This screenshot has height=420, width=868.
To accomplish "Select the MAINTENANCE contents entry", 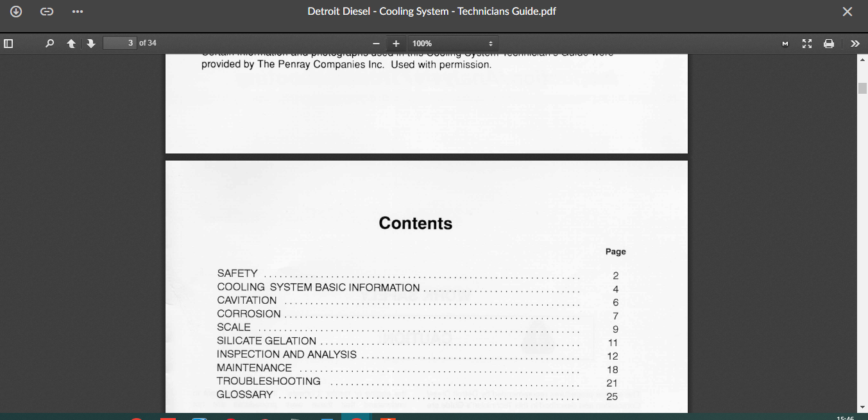I will click(x=255, y=368).
